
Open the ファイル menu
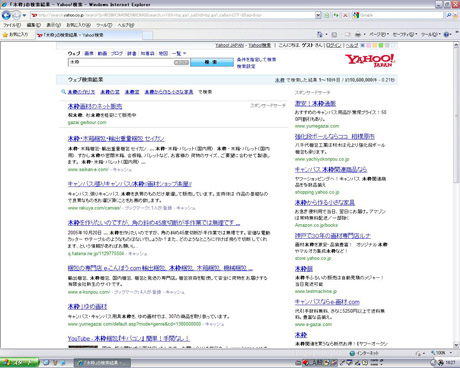click(x=12, y=25)
